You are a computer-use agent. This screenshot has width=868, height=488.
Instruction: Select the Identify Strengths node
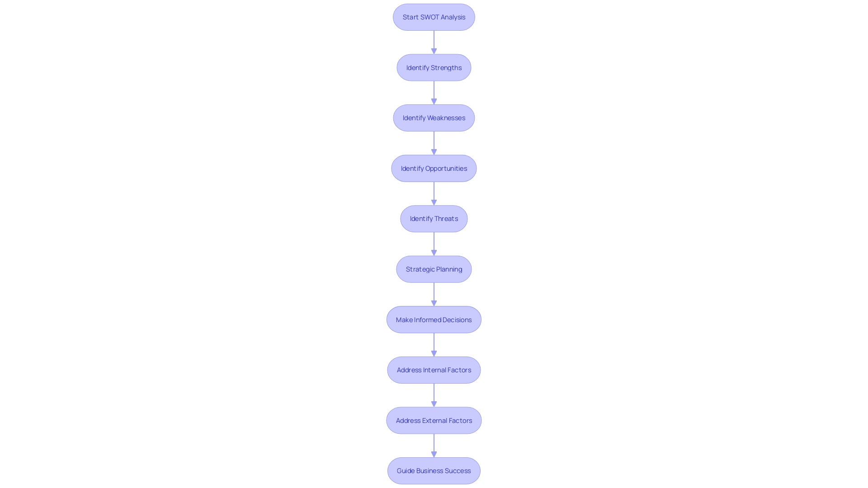[434, 67]
